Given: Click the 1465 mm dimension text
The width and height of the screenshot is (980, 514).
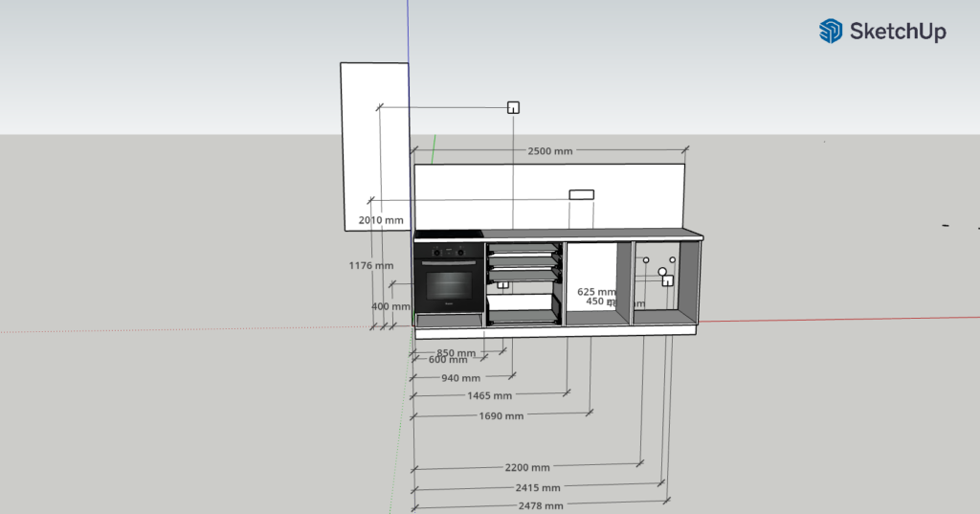Looking at the screenshot, I should click(489, 395).
